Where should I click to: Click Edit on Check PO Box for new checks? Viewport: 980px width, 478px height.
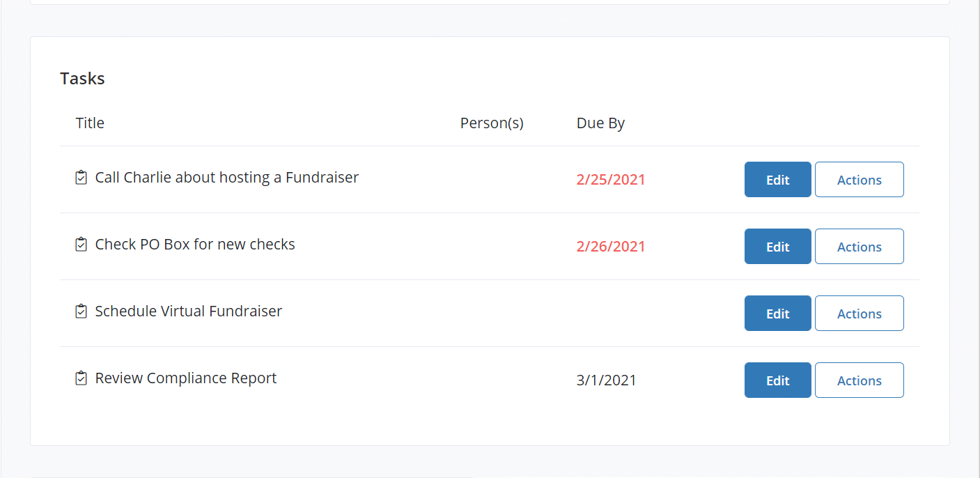777,246
